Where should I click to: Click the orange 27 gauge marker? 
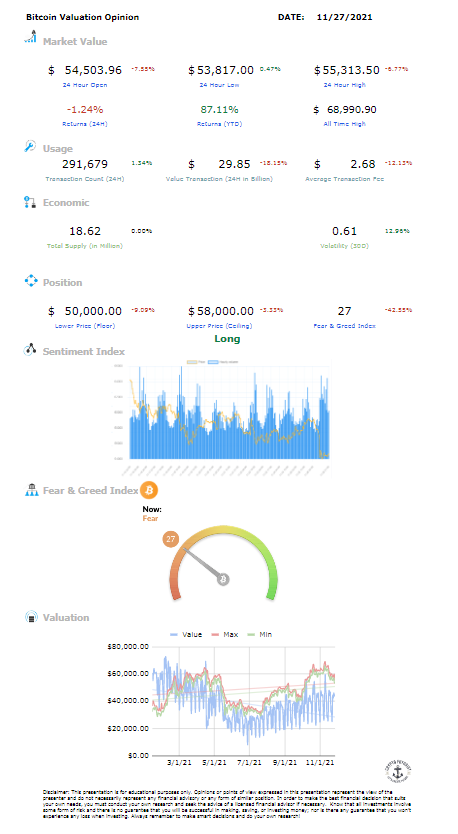click(x=170, y=539)
